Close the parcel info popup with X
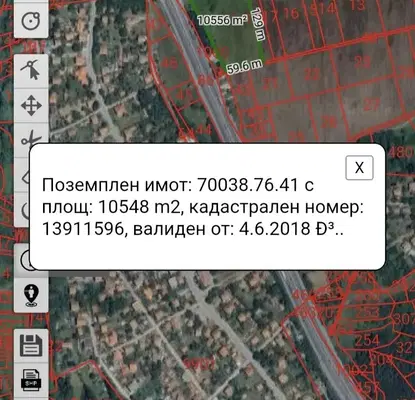Viewport: 415px width, 400px height. tap(359, 168)
